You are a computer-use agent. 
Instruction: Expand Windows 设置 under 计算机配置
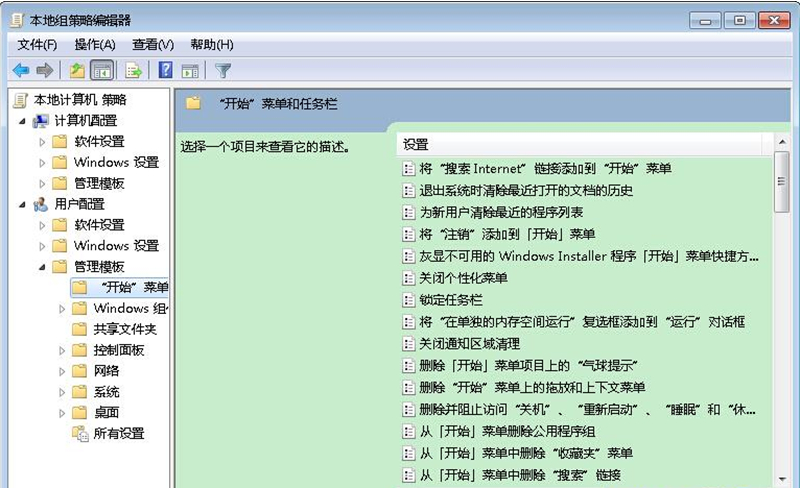click(42, 163)
